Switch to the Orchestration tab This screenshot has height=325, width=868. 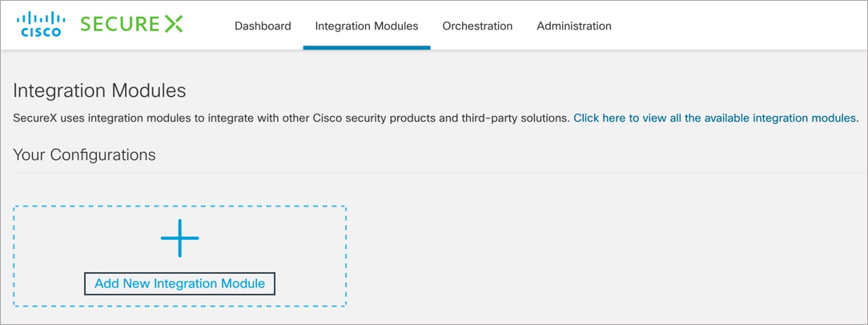[x=477, y=26]
